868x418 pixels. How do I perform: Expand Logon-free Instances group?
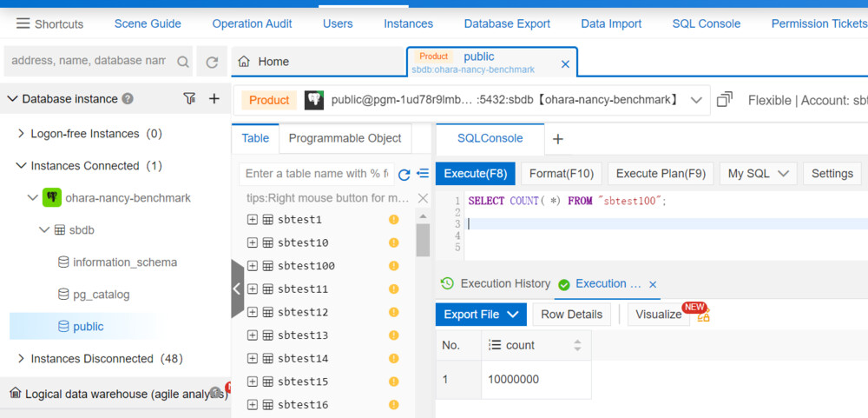click(x=21, y=134)
